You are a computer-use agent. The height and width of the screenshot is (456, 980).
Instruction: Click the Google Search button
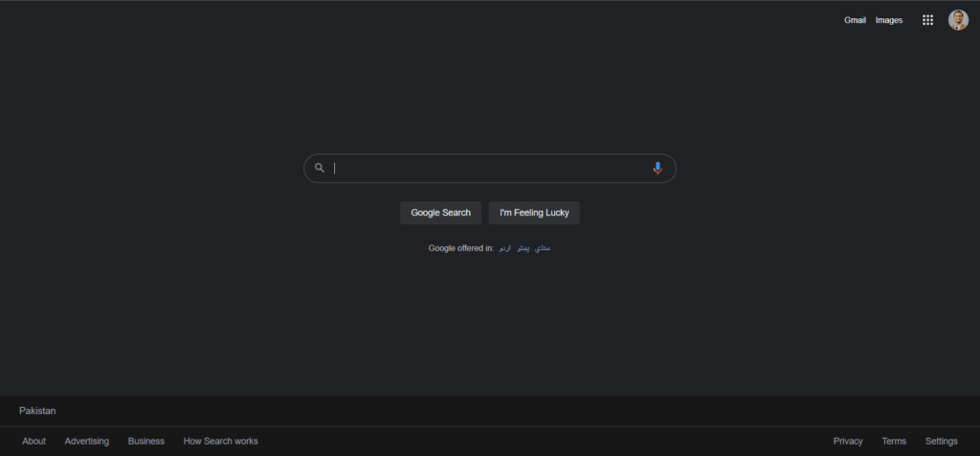(x=440, y=213)
